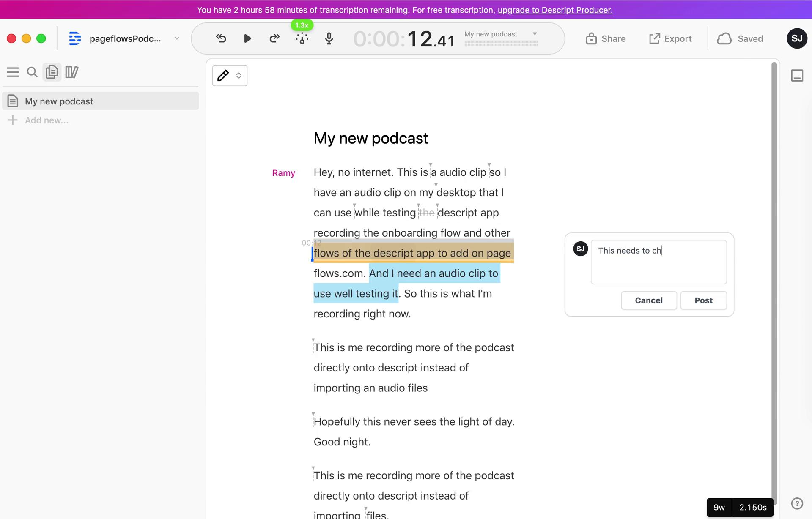Image resolution: width=812 pixels, height=519 pixels.
Task: Click the vertical scrollbar of the script
Action: click(774, 283)
